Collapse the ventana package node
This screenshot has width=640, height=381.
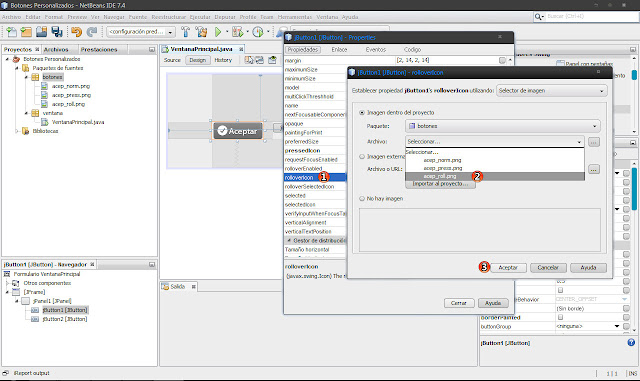26,113
